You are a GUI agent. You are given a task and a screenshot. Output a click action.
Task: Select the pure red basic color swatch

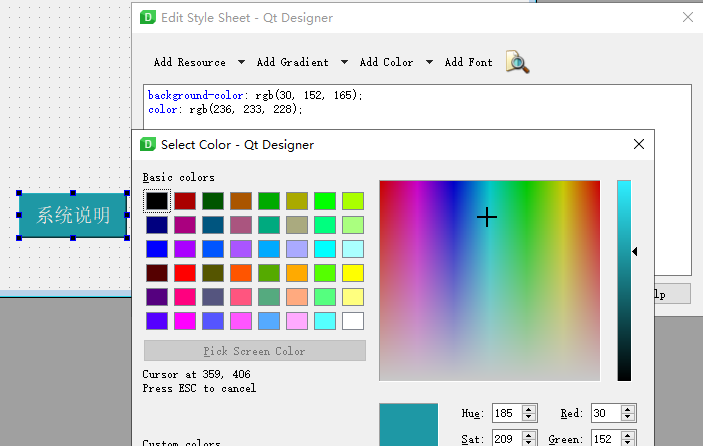(x=185, y=273)
